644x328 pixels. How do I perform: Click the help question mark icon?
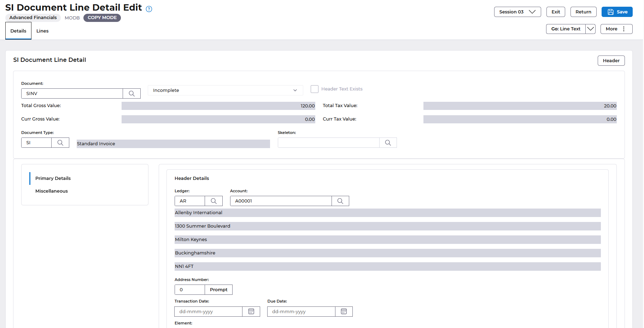[149, 9]
